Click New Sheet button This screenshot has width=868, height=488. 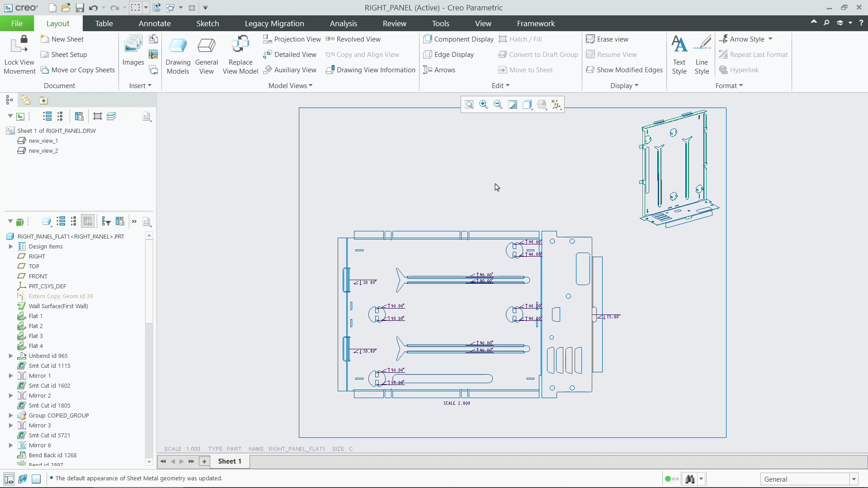pyautogui.click(x=62, y=39)
